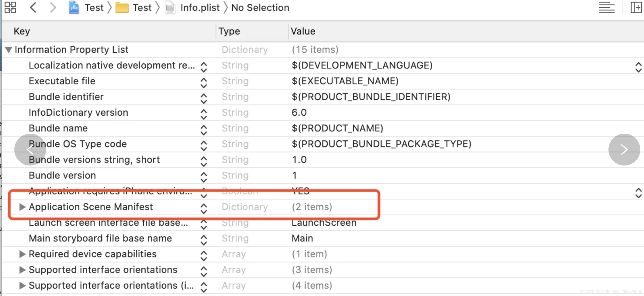Go back with the left chevron
644x296 pixels.
tap(33, 7)
